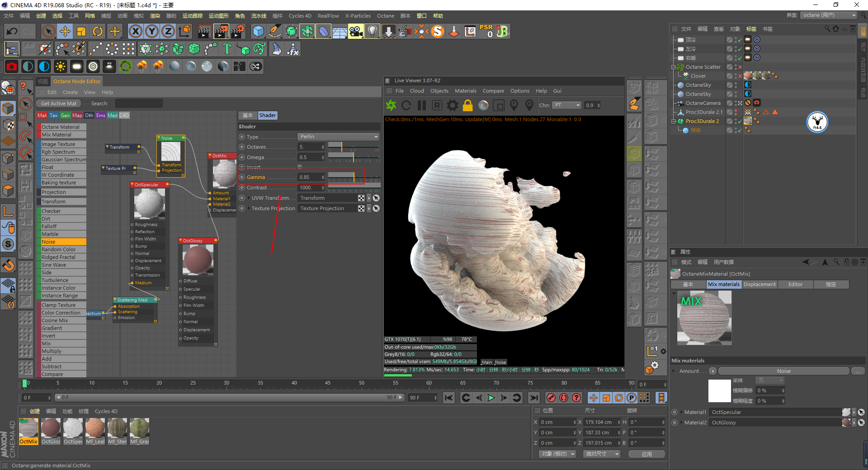Adjust the Gamma slider in Shader settings

[354, 177]
